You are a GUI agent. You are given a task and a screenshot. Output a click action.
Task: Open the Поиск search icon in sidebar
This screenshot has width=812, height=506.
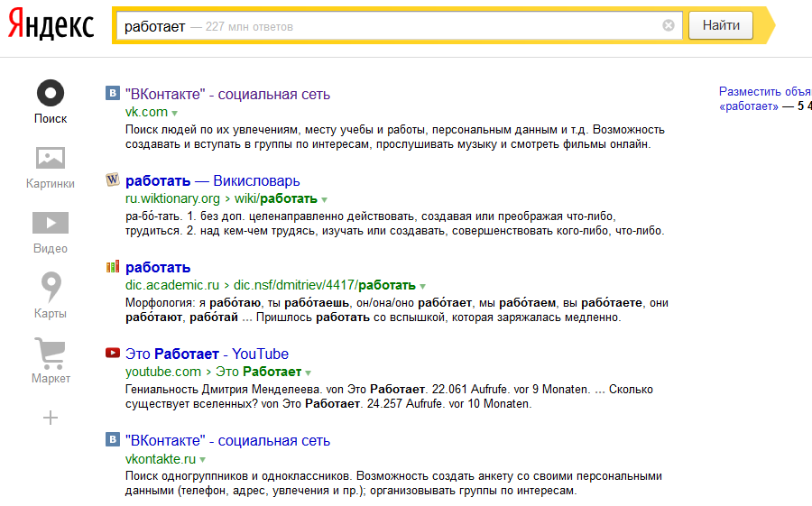click(x=51, y=93)
